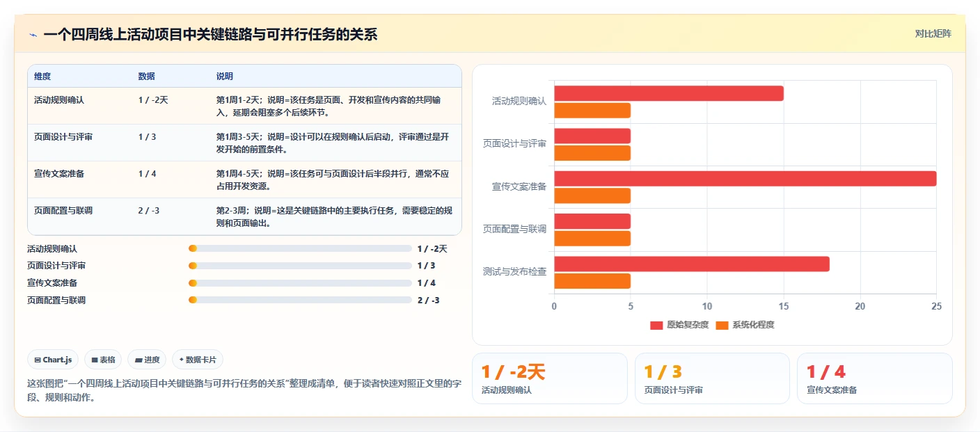This screenshot has height=432, width=980.
Task: Click the 页面配置与联调 progress bar
Action: click(300, 300)
